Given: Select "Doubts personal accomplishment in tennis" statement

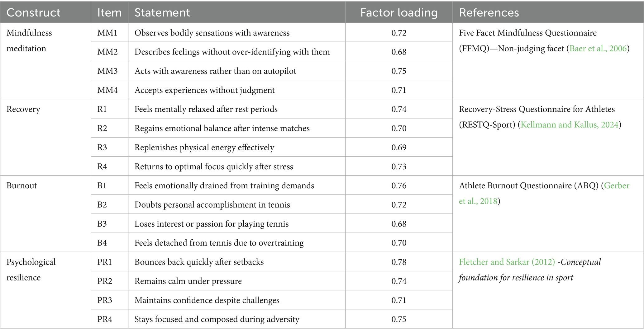Looking at the screenshot, I should tap(212, 205).
